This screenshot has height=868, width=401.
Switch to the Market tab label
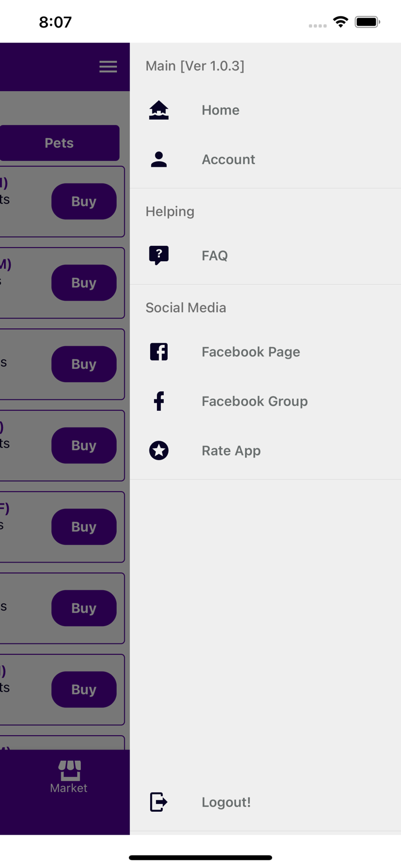click(x=69, y=788)
